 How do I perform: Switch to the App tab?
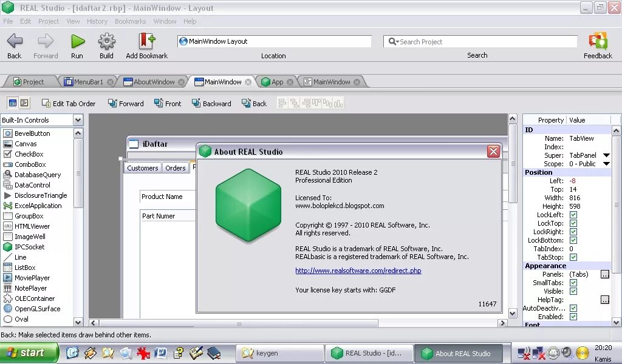point(276,82)
